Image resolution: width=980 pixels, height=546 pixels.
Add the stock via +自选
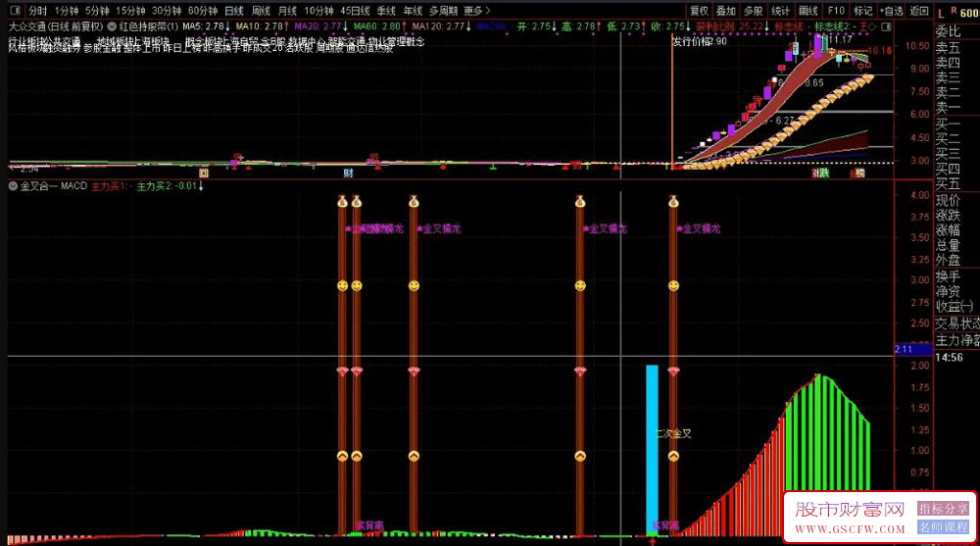coord(891,11)
